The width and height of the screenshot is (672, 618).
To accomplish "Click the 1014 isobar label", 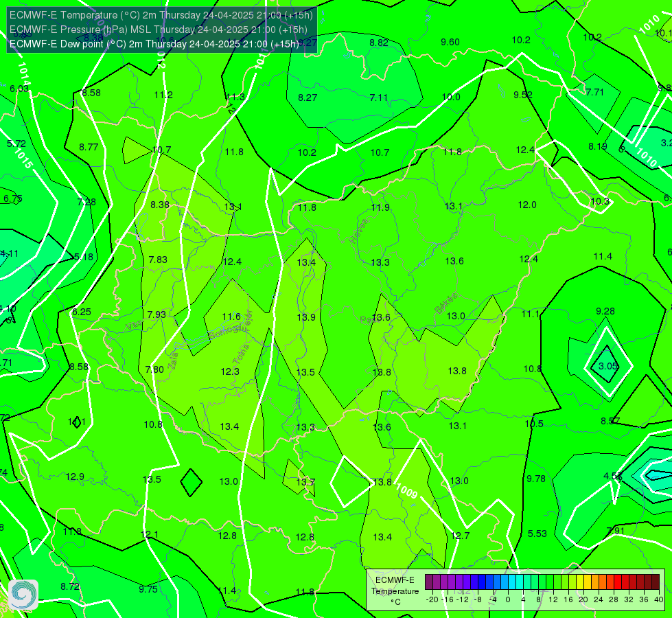I will tap(24, 75).
